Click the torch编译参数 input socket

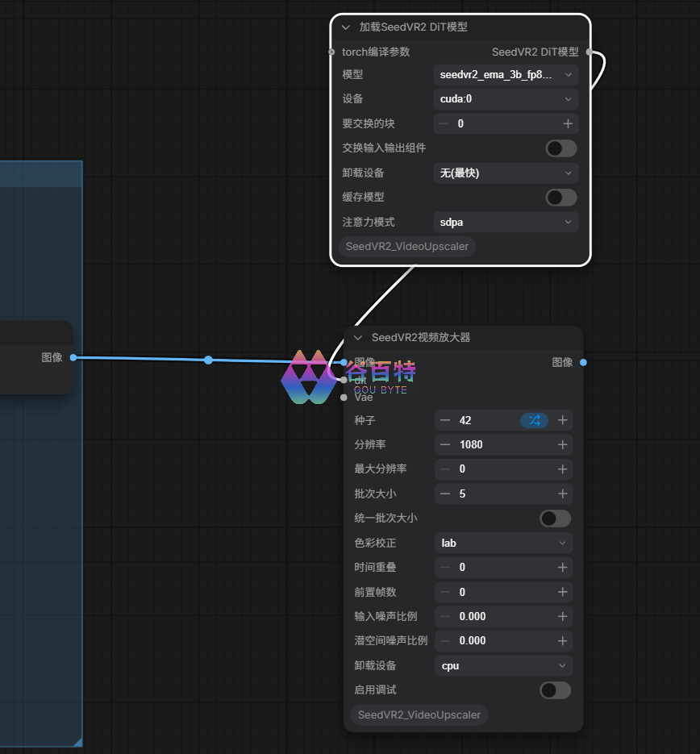[x=331, y=52]
